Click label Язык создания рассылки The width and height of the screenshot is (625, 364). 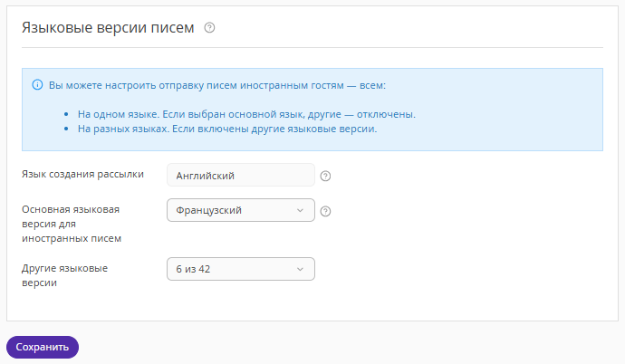coord(82,175)
